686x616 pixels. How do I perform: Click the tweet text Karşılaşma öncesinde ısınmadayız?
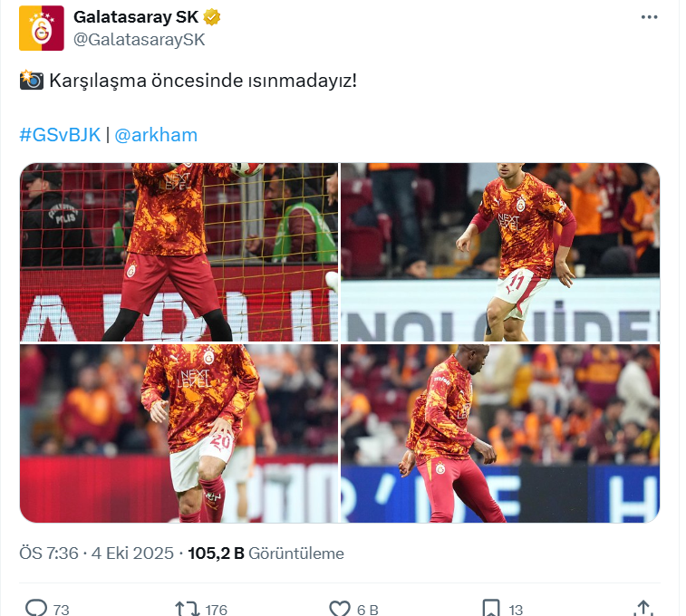coord(203,81)
